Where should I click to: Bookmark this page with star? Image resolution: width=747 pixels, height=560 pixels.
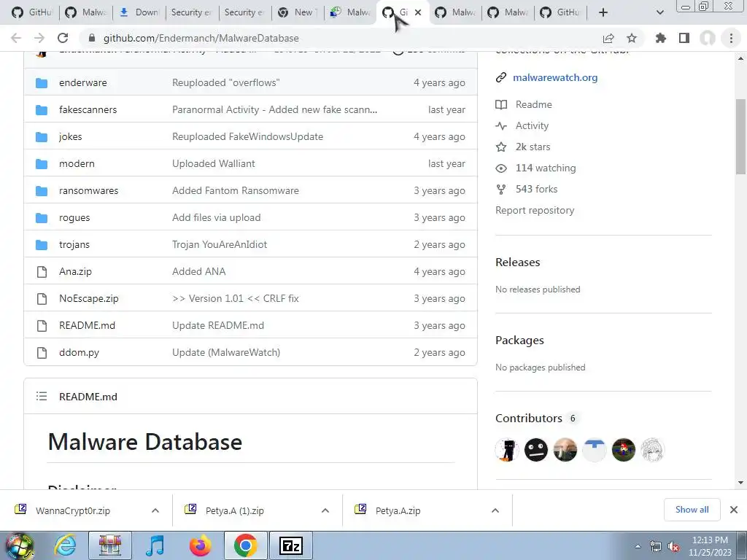(x=632, y=38)
